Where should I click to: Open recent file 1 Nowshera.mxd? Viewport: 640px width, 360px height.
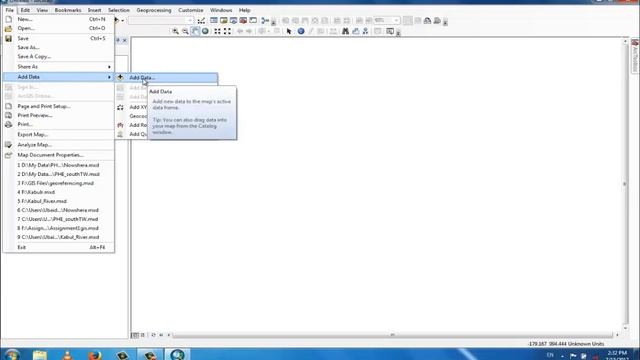58,165
